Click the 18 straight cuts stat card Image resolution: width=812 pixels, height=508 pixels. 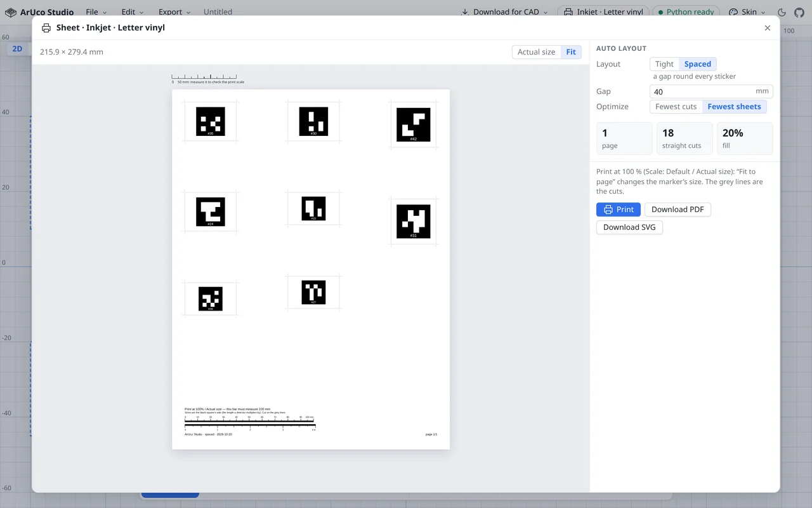(x=684, y=138)
